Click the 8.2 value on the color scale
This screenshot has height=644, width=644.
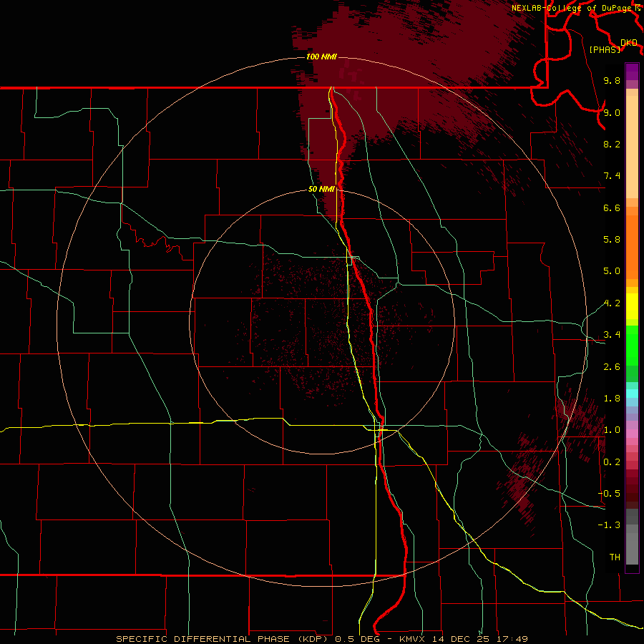point(612,144)
